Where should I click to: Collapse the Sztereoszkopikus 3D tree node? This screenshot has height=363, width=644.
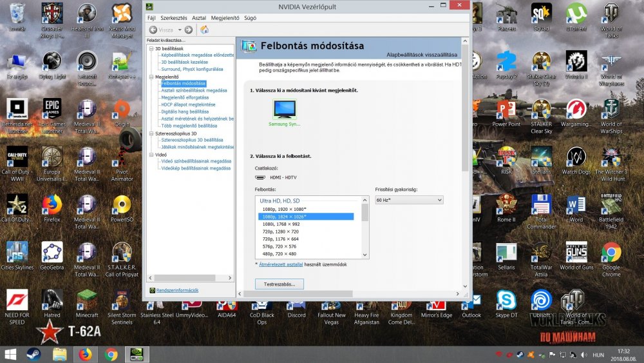(151, 133)
